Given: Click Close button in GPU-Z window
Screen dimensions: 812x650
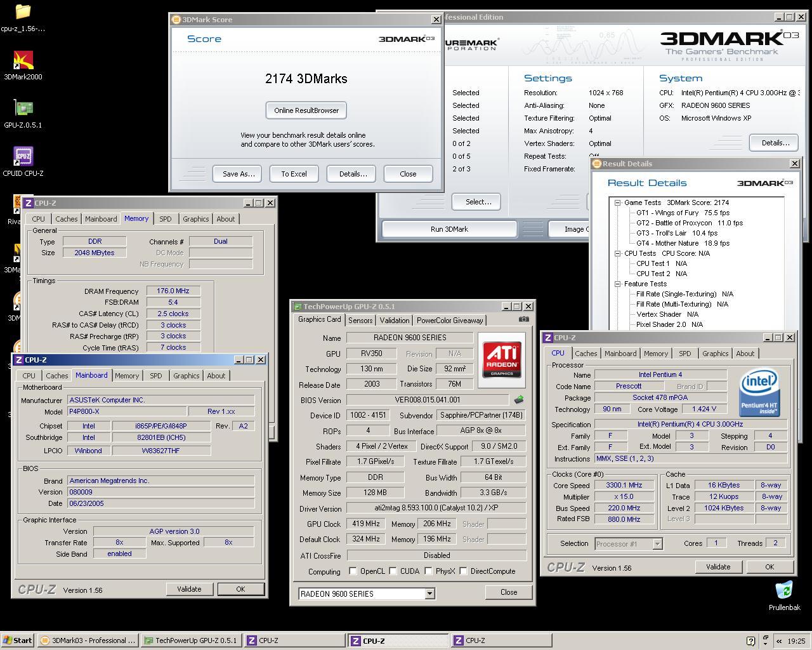Looking at the screenshot, I should [509, 592].
